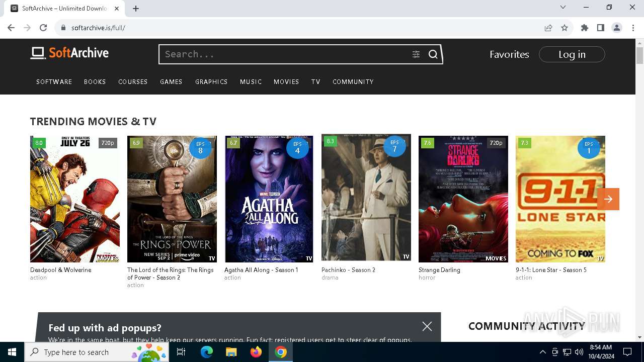Open Pachinko Season 2 poster
The image size is (644, 362).
366,198
